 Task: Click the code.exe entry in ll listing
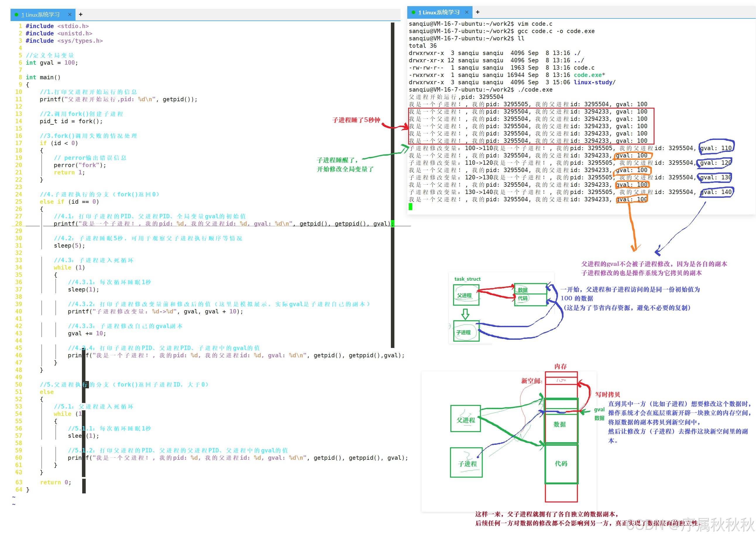pyautogui.click(x=588, y=75)
